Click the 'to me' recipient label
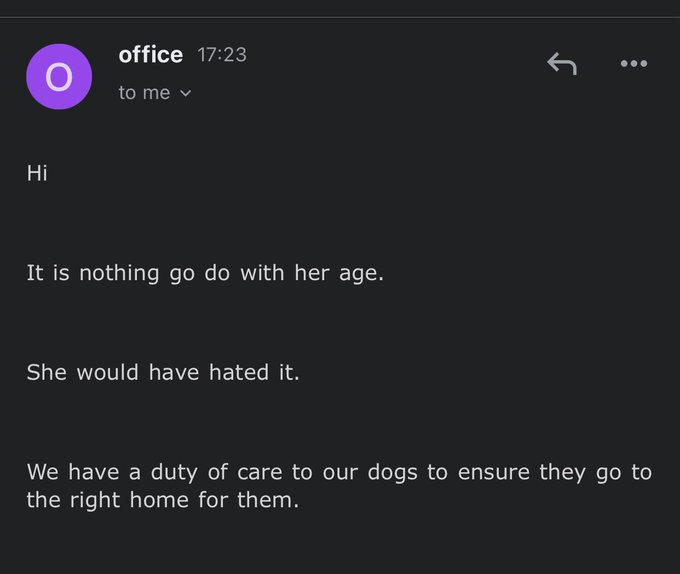 [144, 93]
